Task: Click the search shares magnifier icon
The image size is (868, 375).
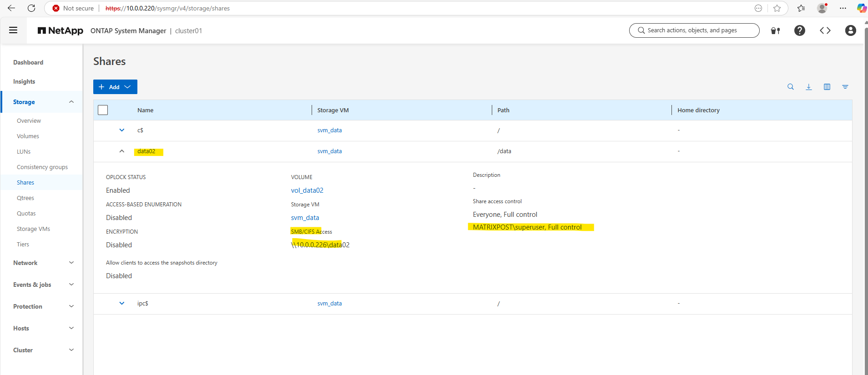Action: pos(791,87)
